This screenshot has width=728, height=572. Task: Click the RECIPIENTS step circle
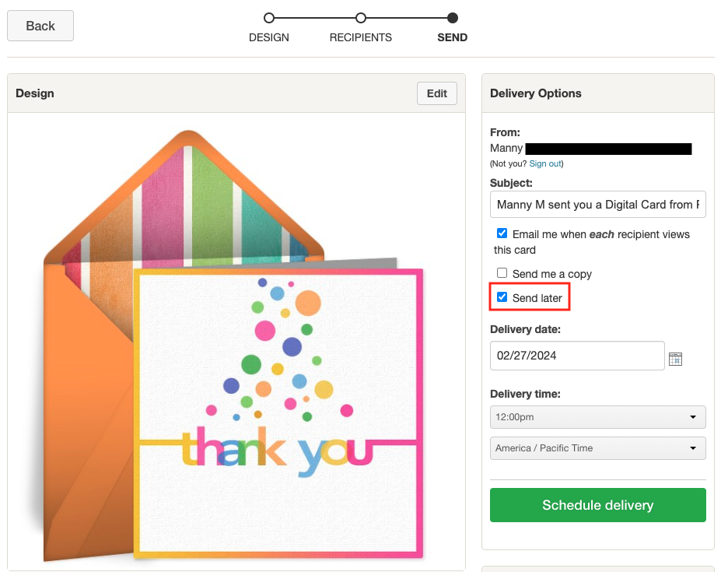361,18
